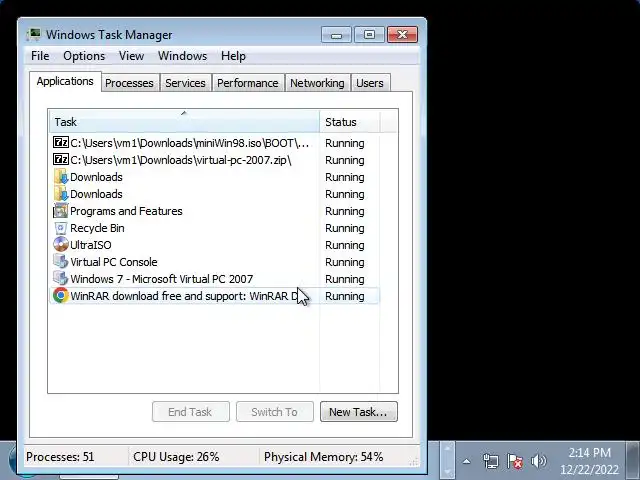Open the Action Center flag icon

click(x=515, y=461)
